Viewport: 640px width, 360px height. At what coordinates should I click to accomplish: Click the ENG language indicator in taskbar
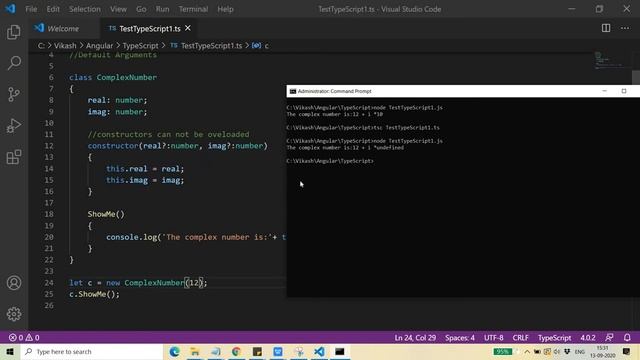(580, 351)
